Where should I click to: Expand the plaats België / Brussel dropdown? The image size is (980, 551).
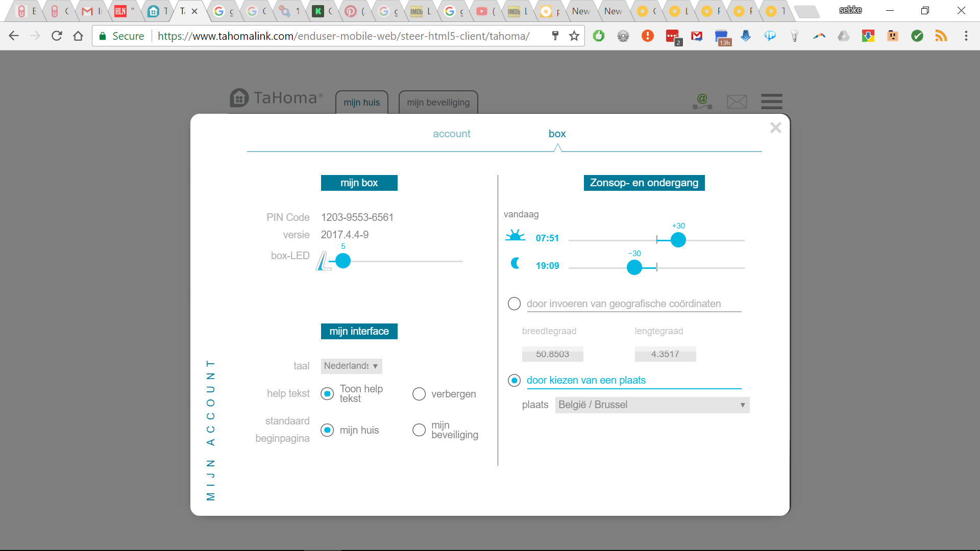pos(652,405)
